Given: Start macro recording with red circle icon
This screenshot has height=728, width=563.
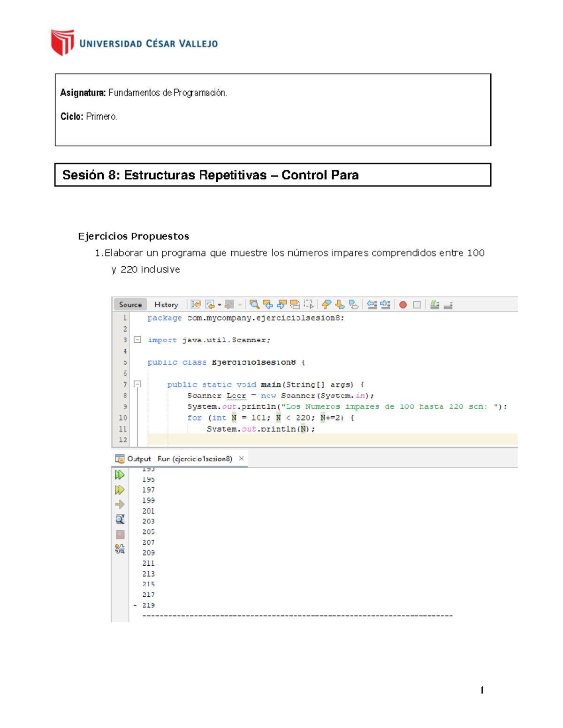Looking at the screenshot, I should pyautogui.click(x=403, y=305).
